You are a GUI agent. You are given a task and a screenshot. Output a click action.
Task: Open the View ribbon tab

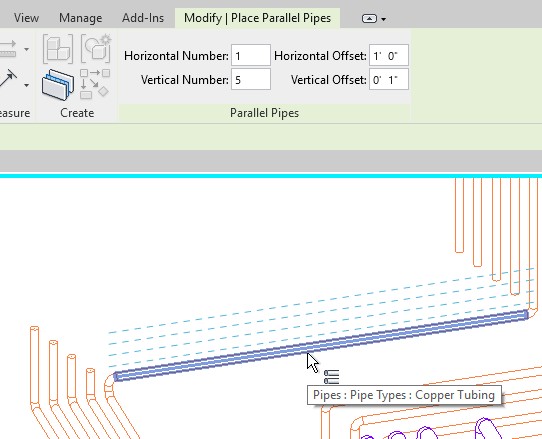(x=26, y=18)
